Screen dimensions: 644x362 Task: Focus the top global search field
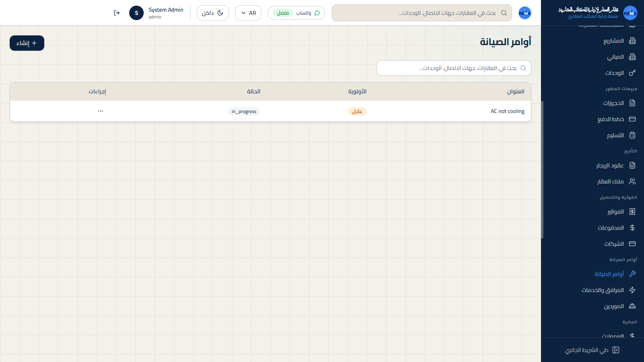tap(422, 13)
